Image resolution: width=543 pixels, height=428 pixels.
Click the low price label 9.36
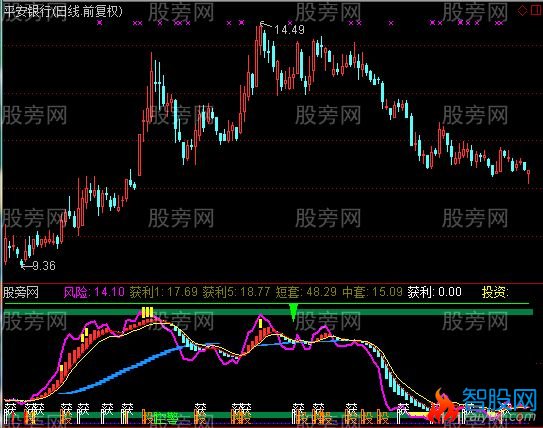coord(44,266)
